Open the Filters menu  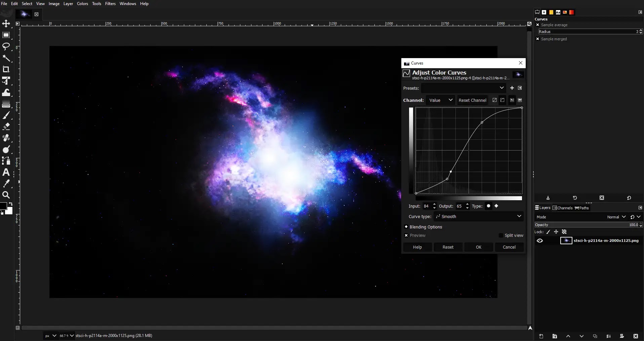[x=110, y=4]
